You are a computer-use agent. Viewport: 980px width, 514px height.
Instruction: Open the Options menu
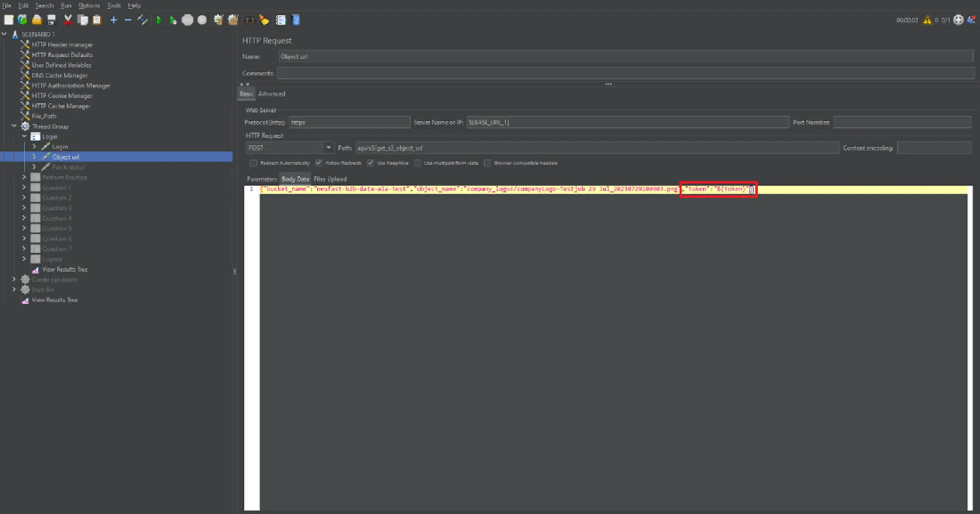89,5
